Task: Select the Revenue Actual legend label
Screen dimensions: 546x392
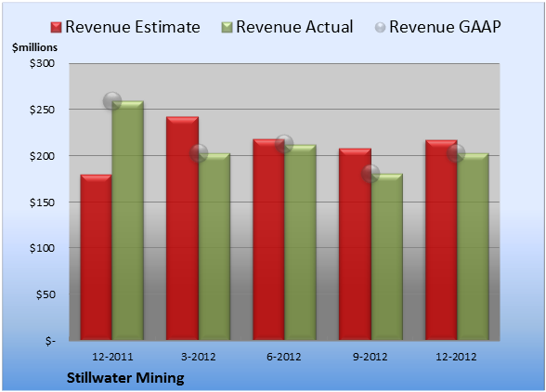Action: pyautogui.click(x=294, y=27)
